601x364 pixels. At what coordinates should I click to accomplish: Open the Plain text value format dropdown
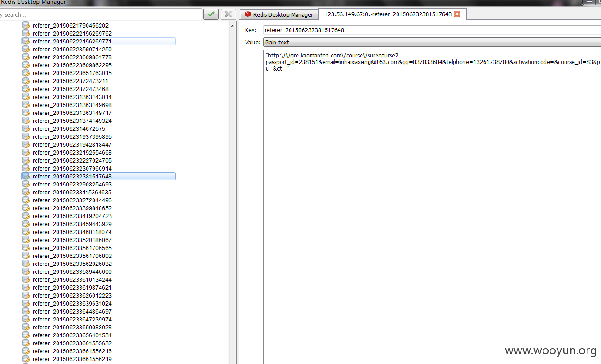pyautogui.click(x=432, y=43)
